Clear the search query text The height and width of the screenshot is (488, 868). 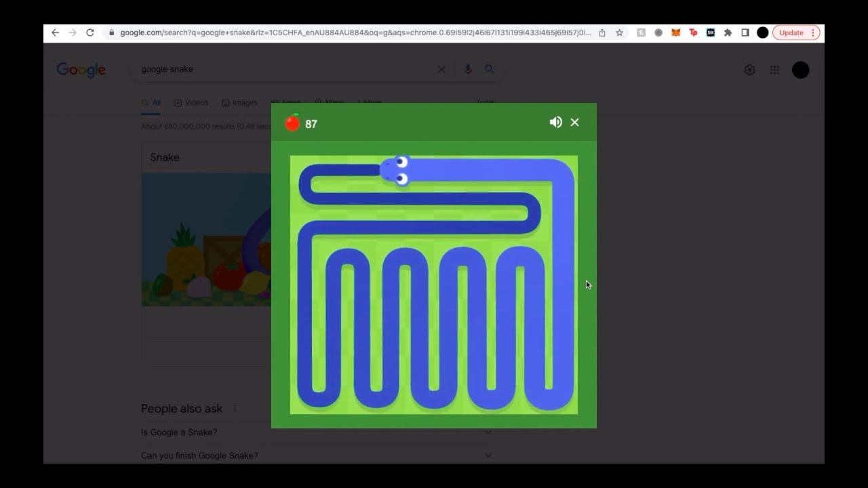[x=441, y=69]
